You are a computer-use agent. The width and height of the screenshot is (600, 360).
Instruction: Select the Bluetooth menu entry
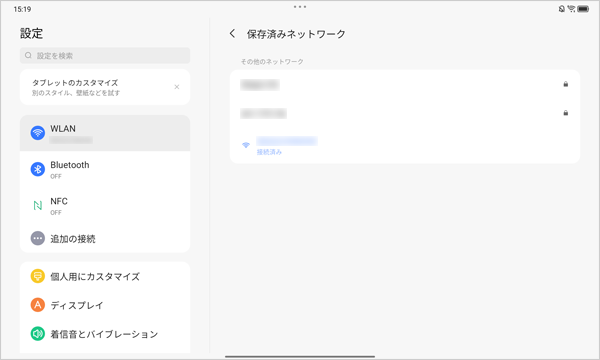click(105, 169)
